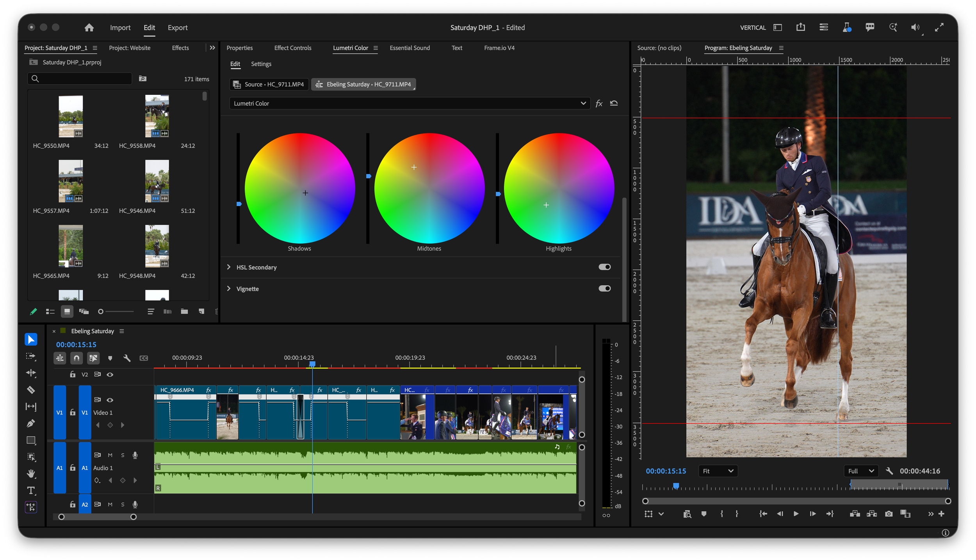Viewport: 976px width, 560px height.
Task: Click the Export Frame camera icon
Action: pyautogui.click(x=889, y=514)
